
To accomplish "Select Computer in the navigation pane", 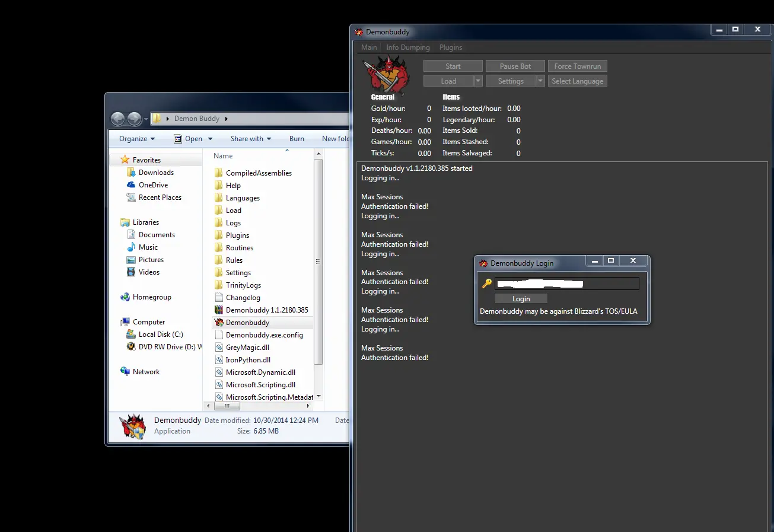I will 149,322.
